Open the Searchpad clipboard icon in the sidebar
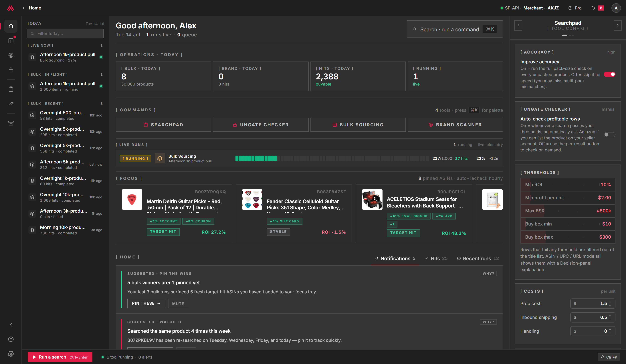The image size is (626, 364). [11, 89]
